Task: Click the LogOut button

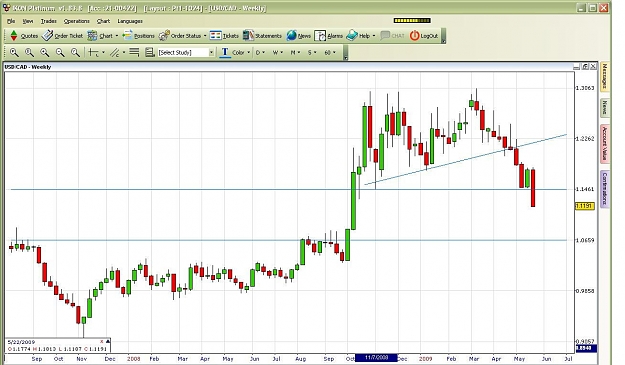Action: [x=424, y=36]
